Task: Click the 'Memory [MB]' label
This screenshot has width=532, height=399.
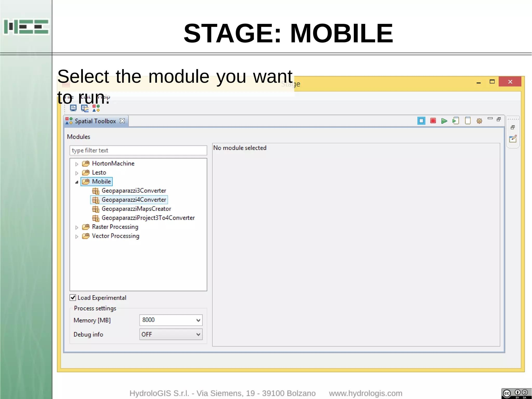Action: point(92,320)
